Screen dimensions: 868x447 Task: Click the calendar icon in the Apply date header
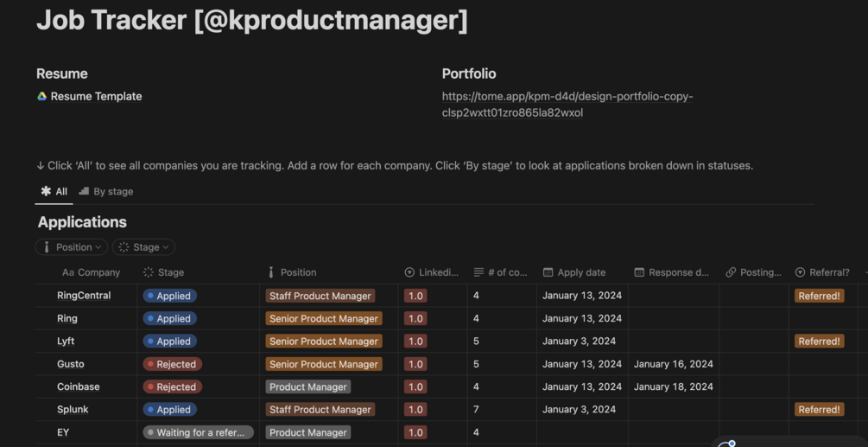pos(548,272)
